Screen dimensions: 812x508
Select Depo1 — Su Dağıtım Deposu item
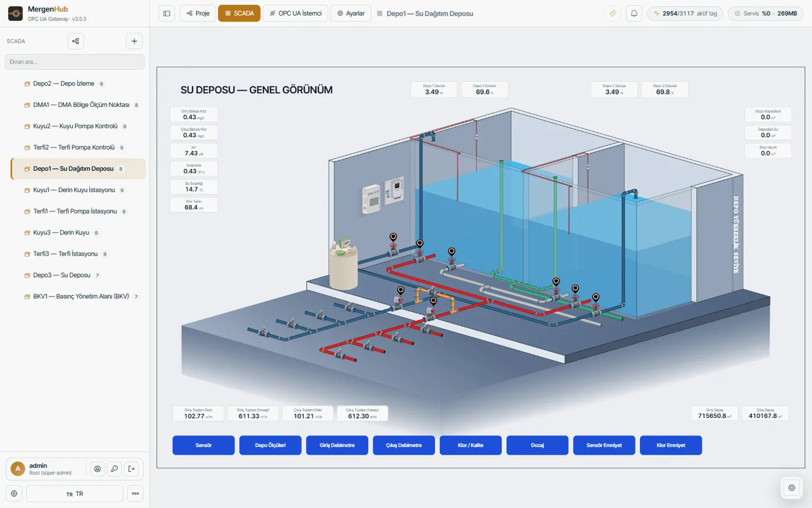pyautogui.click(x=78, y=169)
